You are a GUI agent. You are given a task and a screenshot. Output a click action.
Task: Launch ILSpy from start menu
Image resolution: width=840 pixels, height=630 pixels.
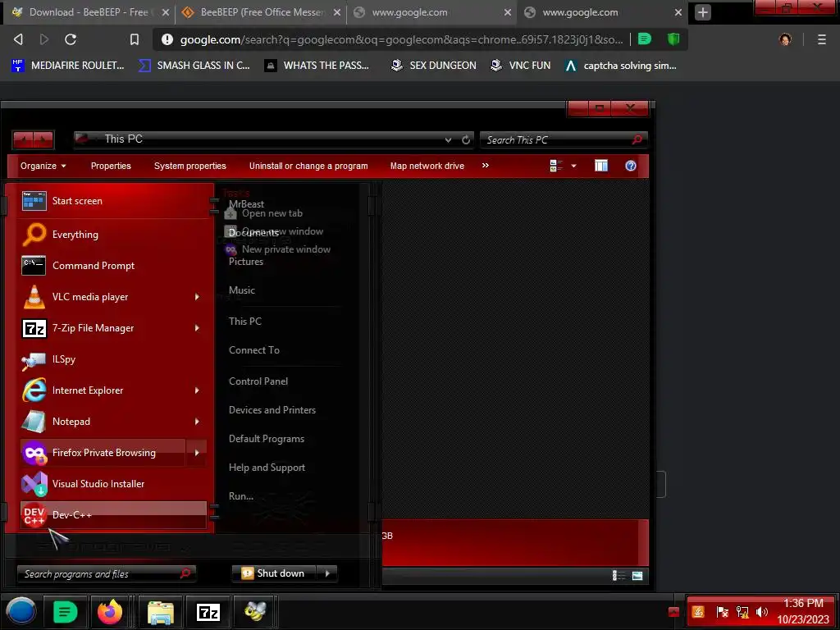click(x=112, y=359)
